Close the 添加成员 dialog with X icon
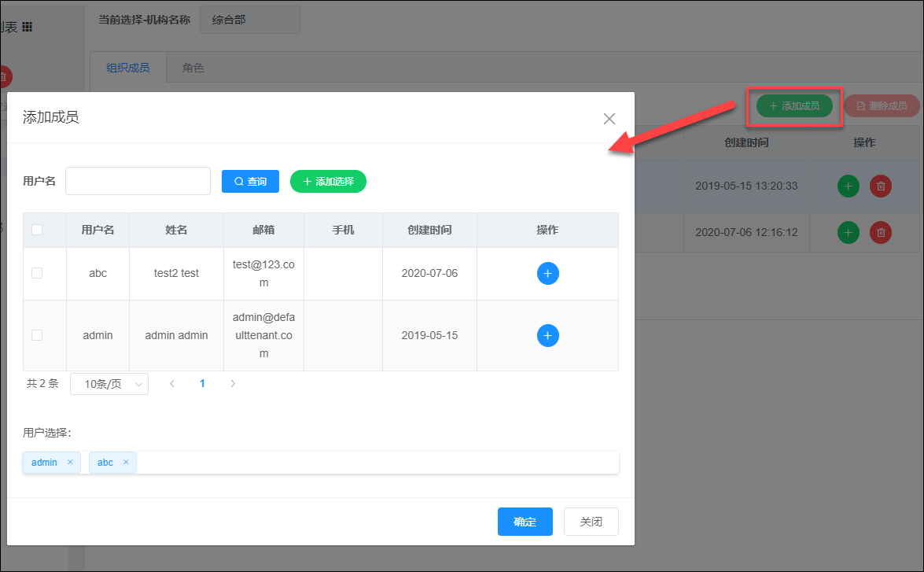924x572 pixels. pos(609,119)
